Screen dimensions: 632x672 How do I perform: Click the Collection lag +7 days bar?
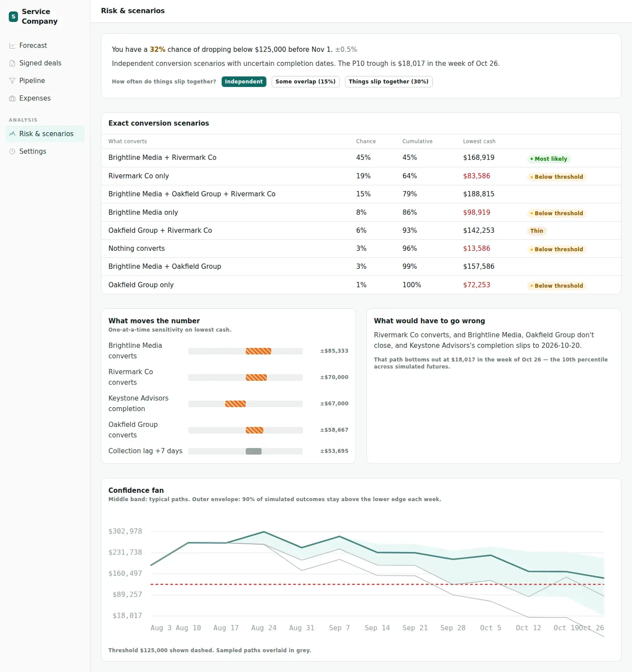click(x=254, y=451)
